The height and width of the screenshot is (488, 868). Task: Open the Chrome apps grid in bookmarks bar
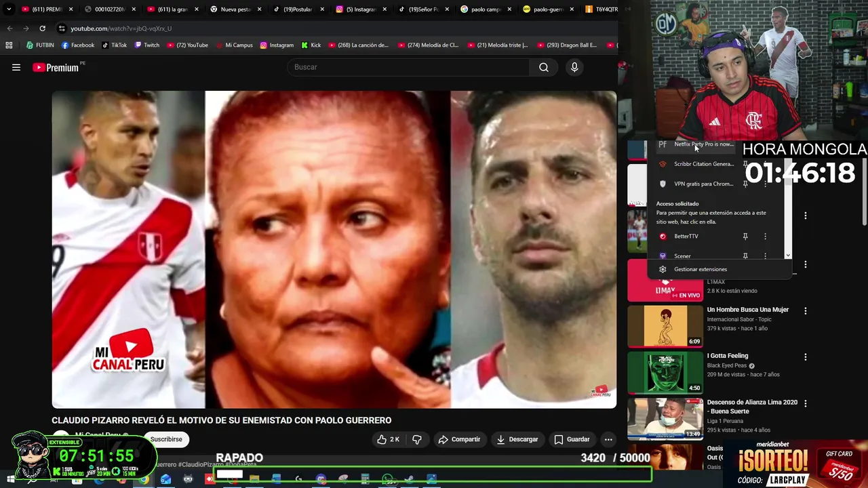pyautogui.click(x=9, y=45)
